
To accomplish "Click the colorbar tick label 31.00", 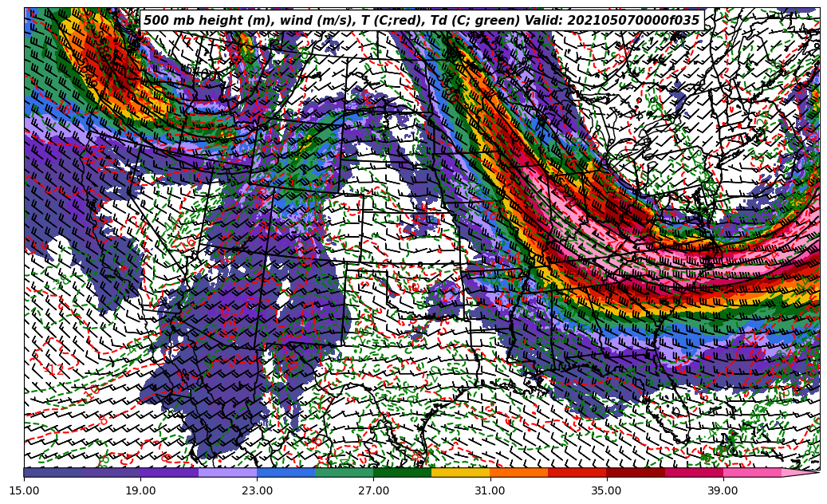I will (490, 490).
